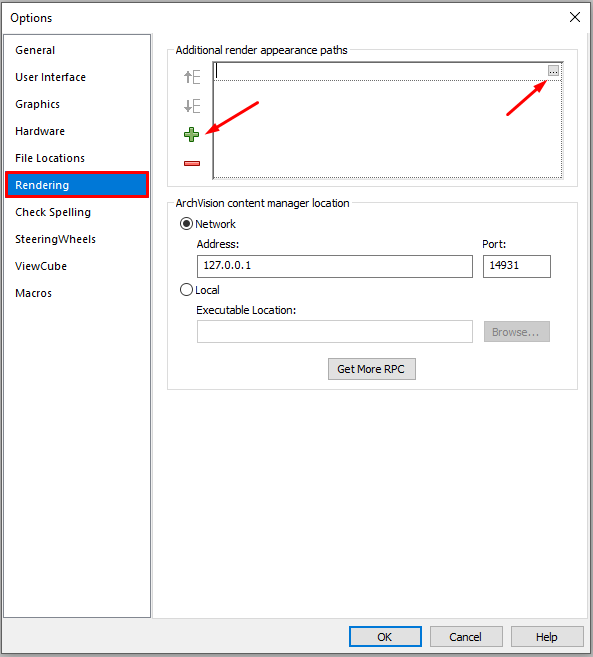Select the Local radio button
This screenshot has width=593, height=657.
click(x=186, y=290)
